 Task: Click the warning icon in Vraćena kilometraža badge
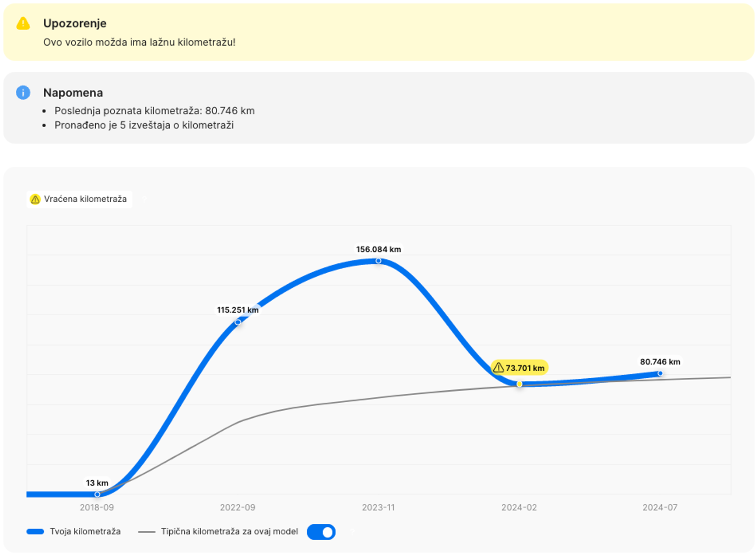pyautogui.click(x=35, y=199)
